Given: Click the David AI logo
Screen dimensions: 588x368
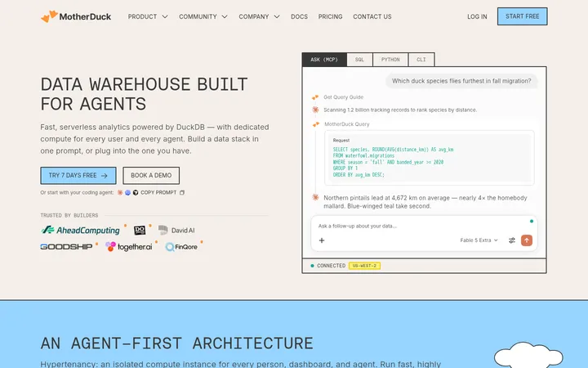Looking at the screenshot, I should [176, 230].
